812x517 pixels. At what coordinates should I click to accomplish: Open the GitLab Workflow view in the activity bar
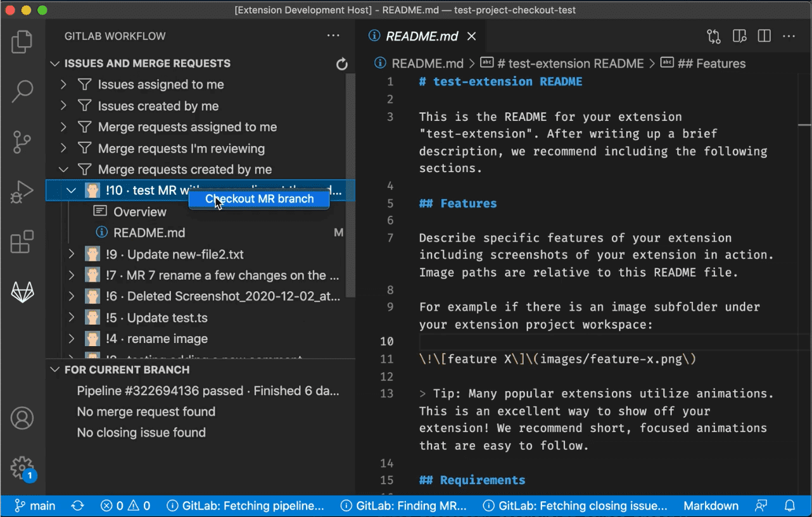22,291
